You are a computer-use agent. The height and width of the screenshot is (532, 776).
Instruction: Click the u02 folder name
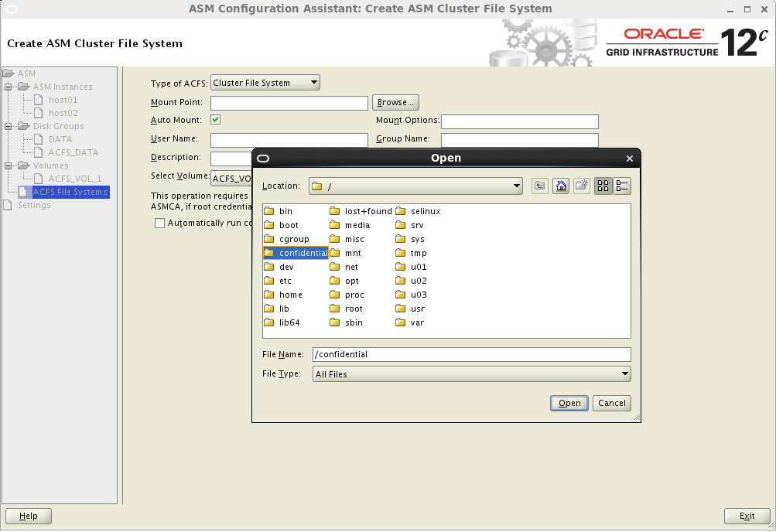pos(419,281)
